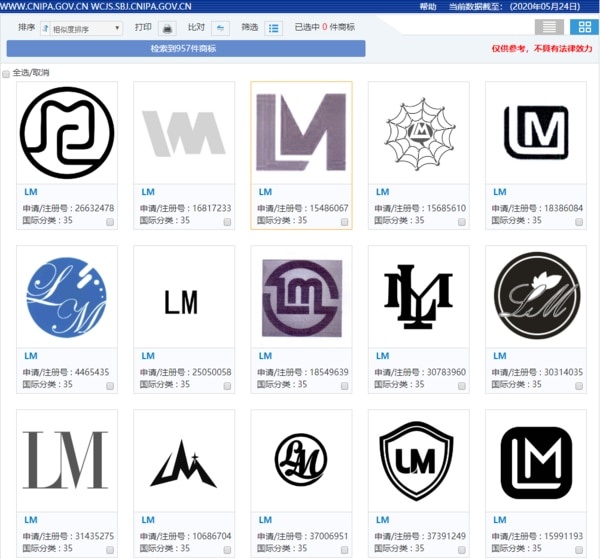
Task: Click LM name link above 30783960
Action: tap(383, 356)
